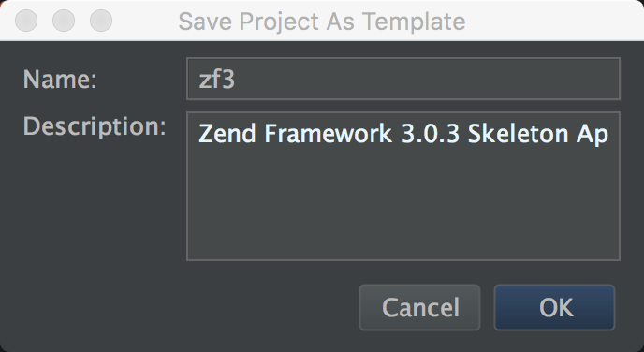The height and width of the screenshot is (352, 644).
Task: Click on version number "3.0.3" in description
Action: tap(431, 134)
